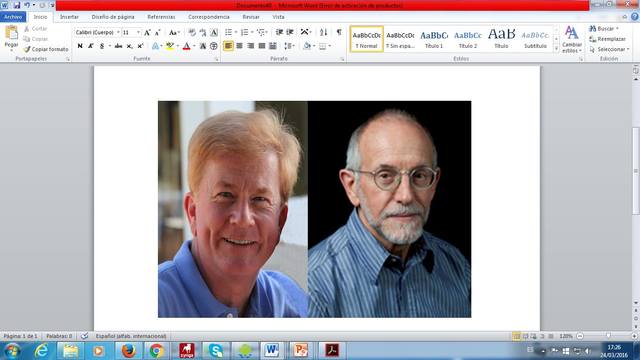Click the inserted portrait image in document
The image size is (640, 360).
tap(314, 209)
